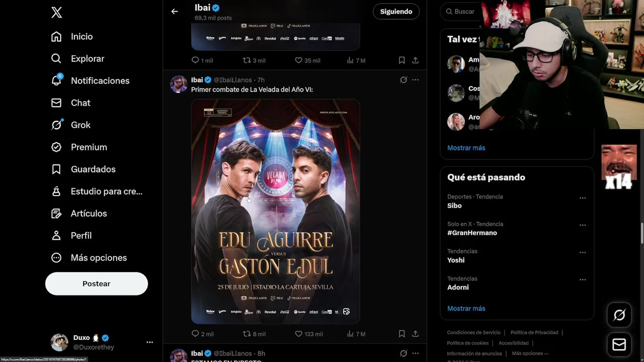Expand Más opciones in the footer

[x=530, y=353]
